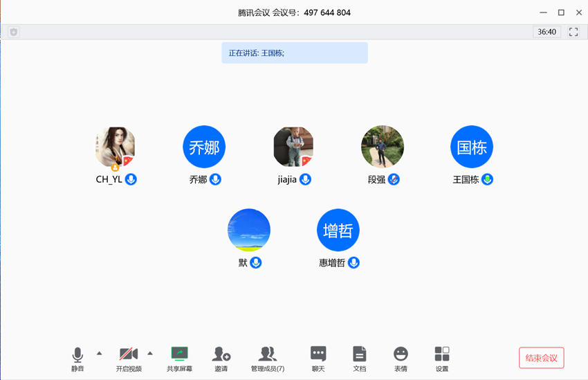Open 管理成员(7) member management
The height and width of the screenshot is (380, 588).
pyautogui.click(x=267, y=355)
